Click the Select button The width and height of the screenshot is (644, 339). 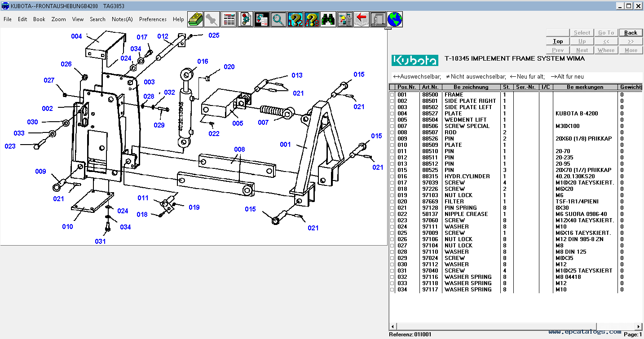click(x=582, y=33)
